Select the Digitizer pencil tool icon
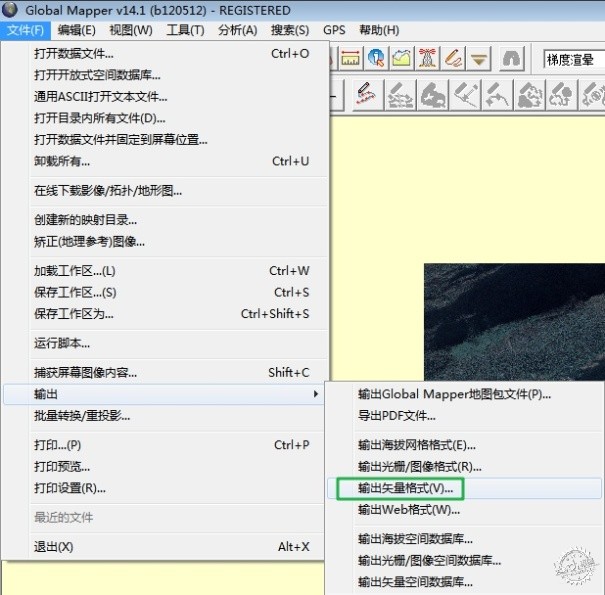This screenshot has height=595, width=605. (x=453, y=58)
